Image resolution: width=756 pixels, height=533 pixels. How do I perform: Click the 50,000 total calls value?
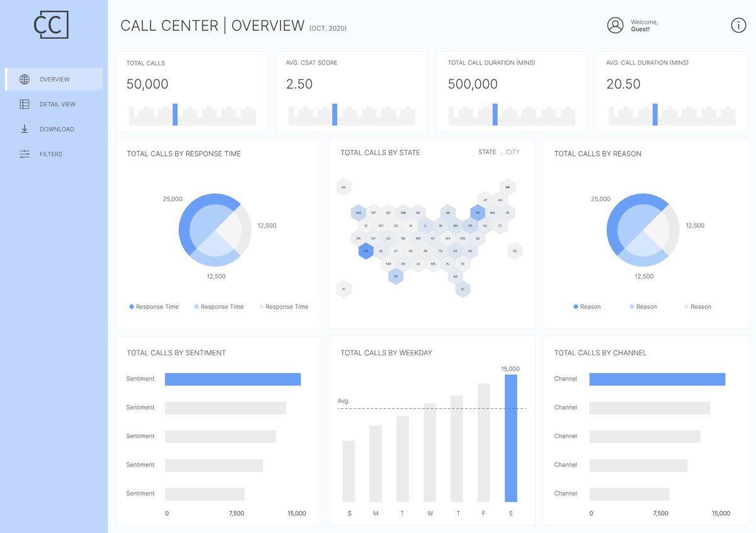[x=147, y=84]
